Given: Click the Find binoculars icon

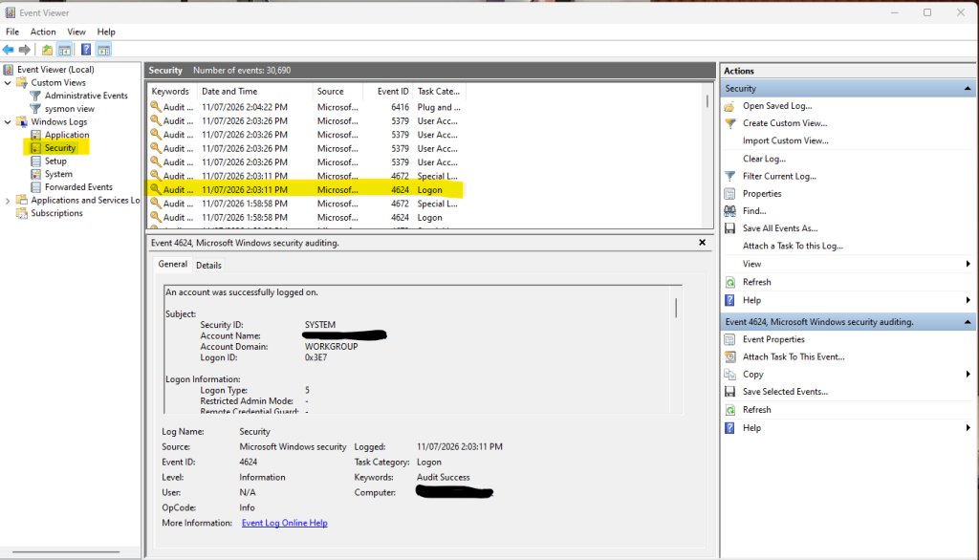Looking at the screenshot, I should pyautogui.click(x=729, y=211).
